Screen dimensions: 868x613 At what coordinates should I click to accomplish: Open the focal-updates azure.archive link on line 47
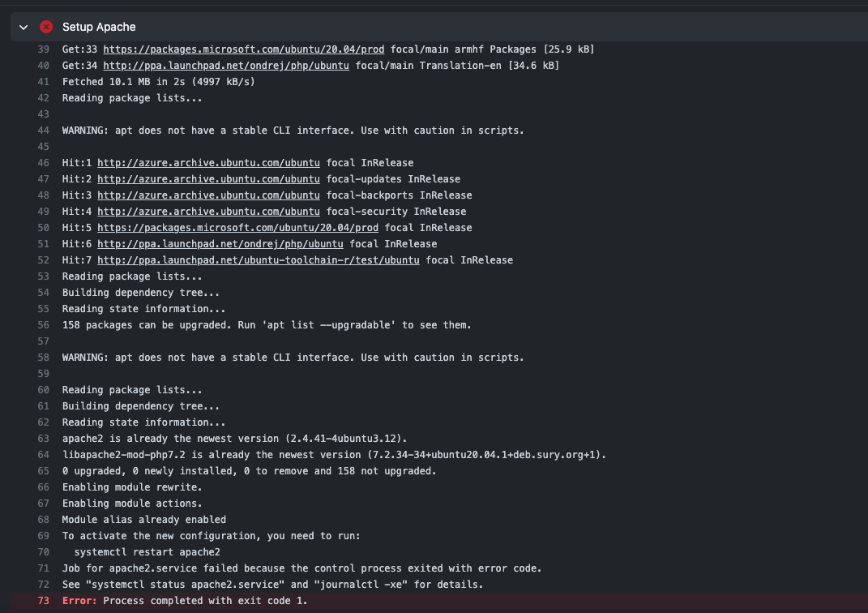coord(208,178)
